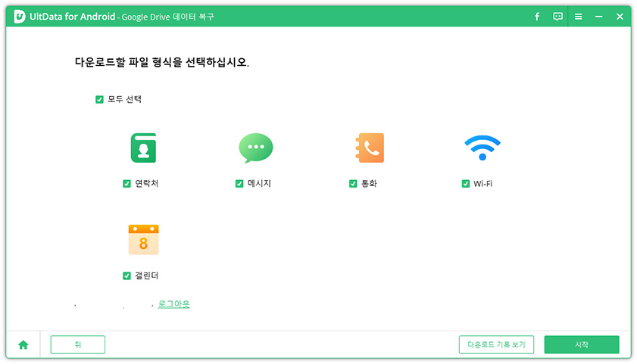Open the hamburger menu

[578, 17]
